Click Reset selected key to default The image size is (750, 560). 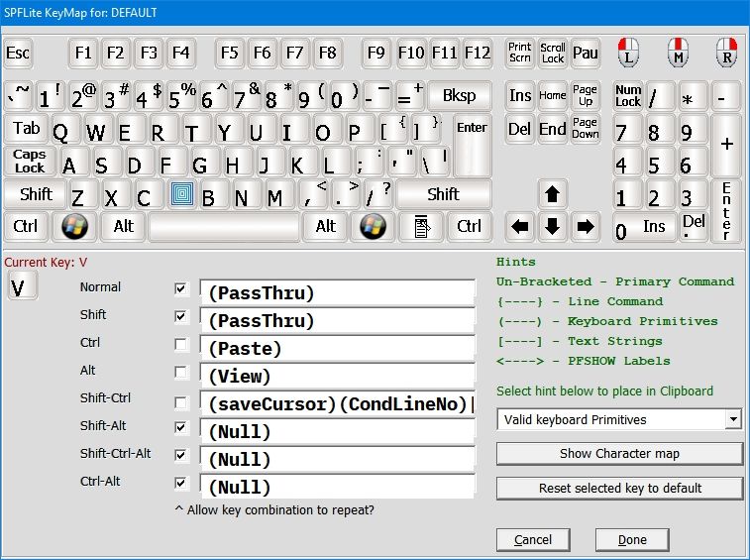(619, 489)
